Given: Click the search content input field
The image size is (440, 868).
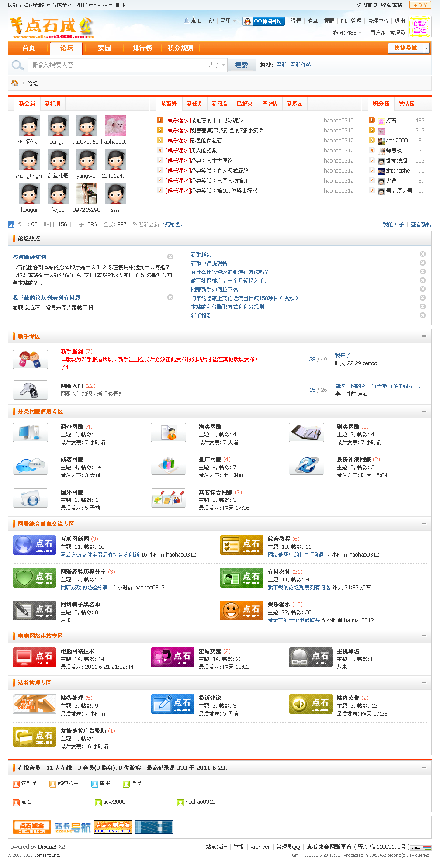Looking at the screenshot, I should click(x=117, y=65).
